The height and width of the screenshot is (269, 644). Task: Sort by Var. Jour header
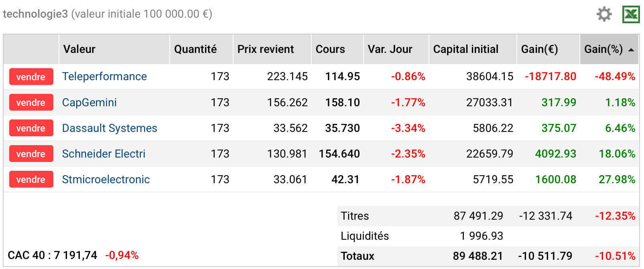(x=390, y=49)
